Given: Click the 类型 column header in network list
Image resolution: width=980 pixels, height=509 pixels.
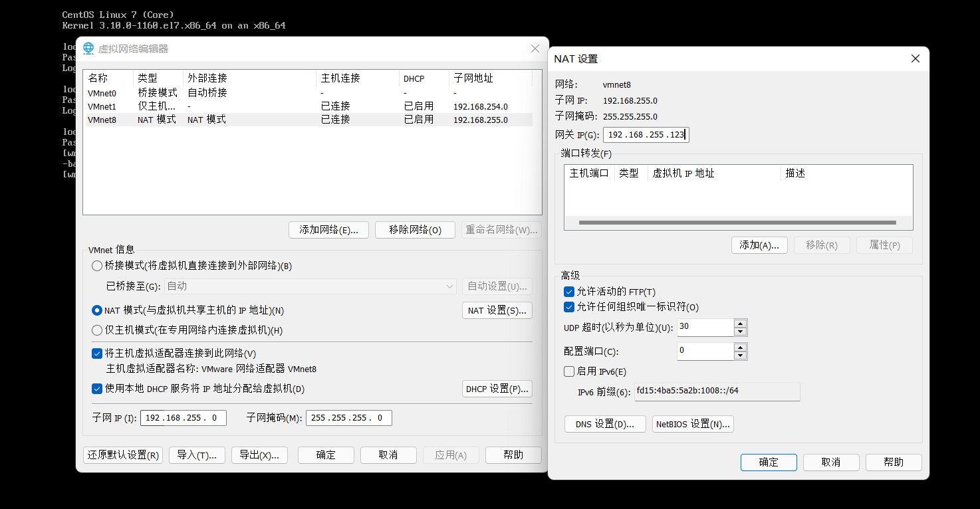Looking at the screenshot, I should pos(158,78).
